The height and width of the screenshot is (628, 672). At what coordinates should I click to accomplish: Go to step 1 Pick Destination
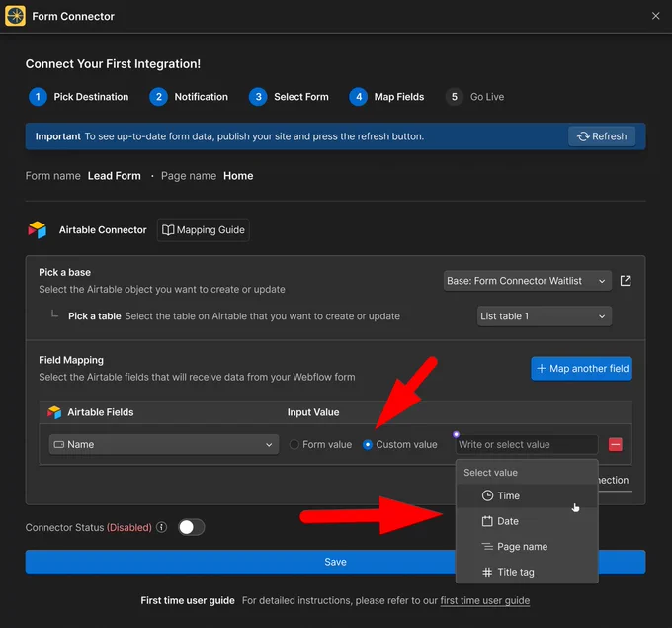pyautogui.click(x=78, y=97)
